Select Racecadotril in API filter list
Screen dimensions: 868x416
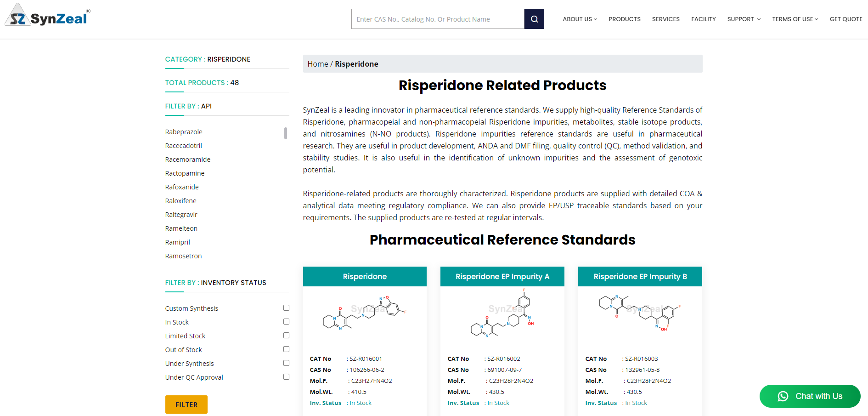click(x=183, y=146)
